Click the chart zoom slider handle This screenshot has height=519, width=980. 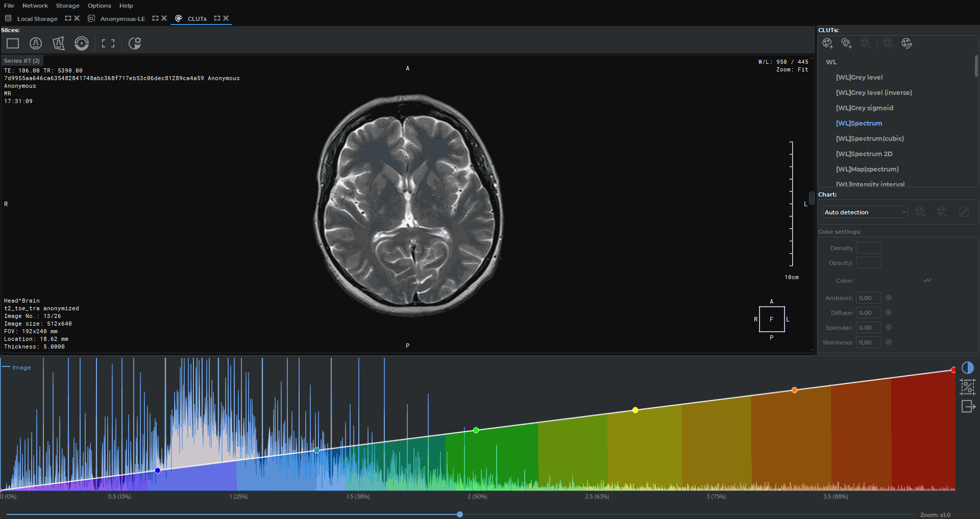[x=460, y=514]
